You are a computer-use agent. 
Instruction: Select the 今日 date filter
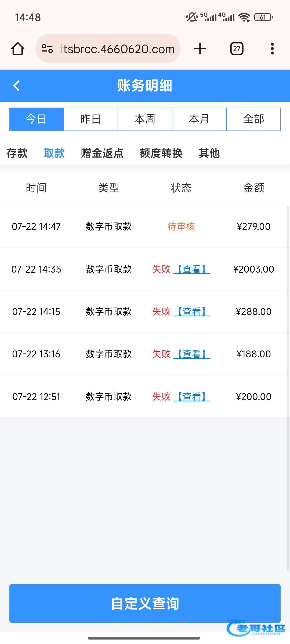pos(37,119)
